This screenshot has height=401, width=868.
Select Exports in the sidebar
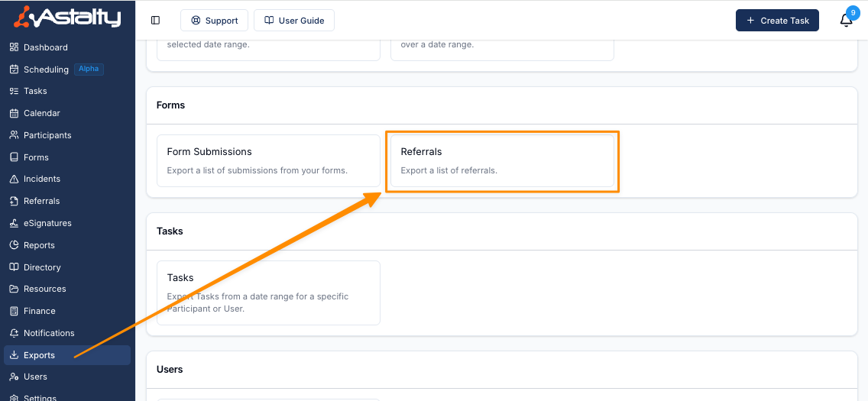[x=39, y=355]
